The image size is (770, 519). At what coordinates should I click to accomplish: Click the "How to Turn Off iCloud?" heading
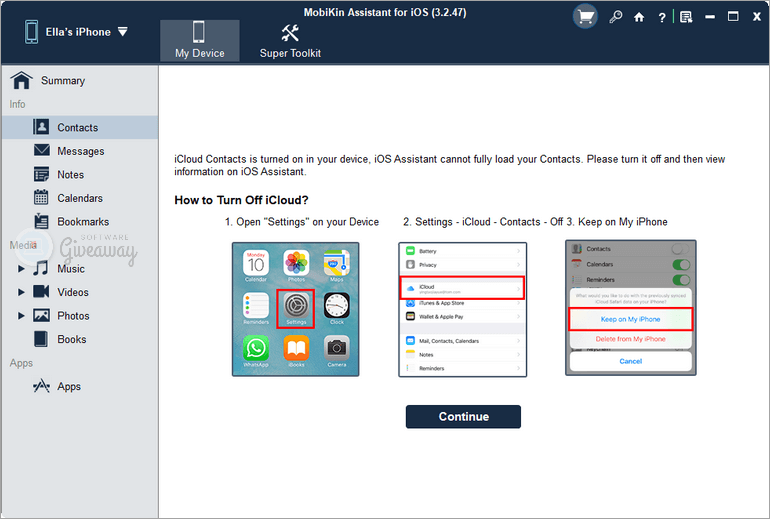coord(241,200)
